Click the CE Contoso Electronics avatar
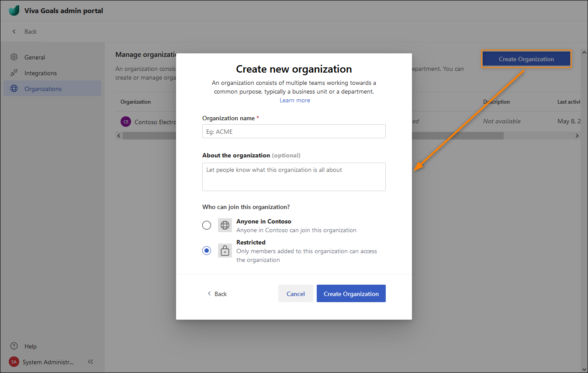Viewport: 588px width, 373px height. point(126,122)
